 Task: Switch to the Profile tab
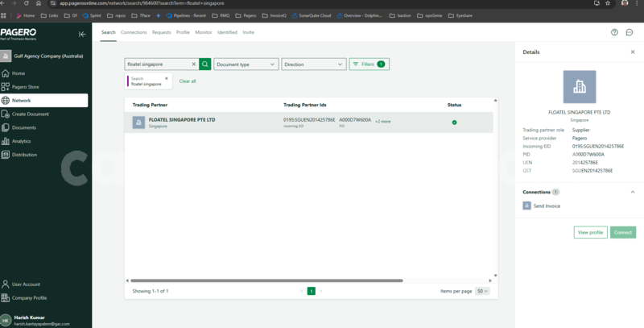tap(184, 32)
